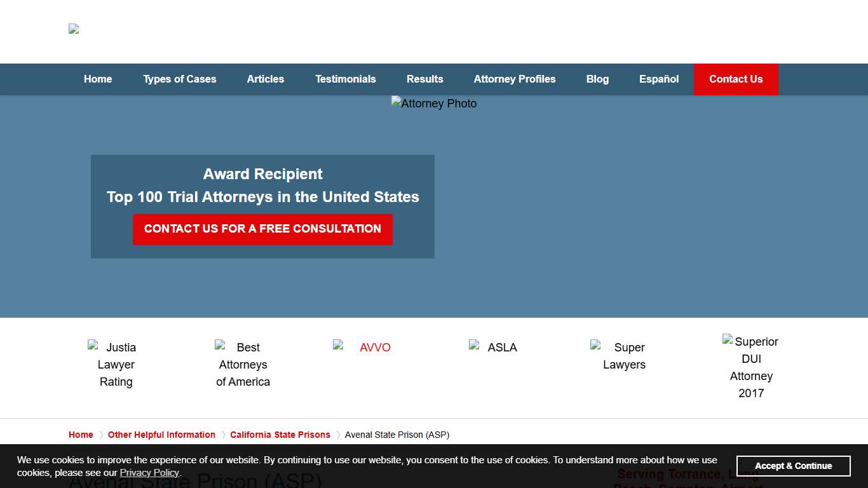
Task: Click the chevron following Home breadcrumb
Action: (100, 435)
